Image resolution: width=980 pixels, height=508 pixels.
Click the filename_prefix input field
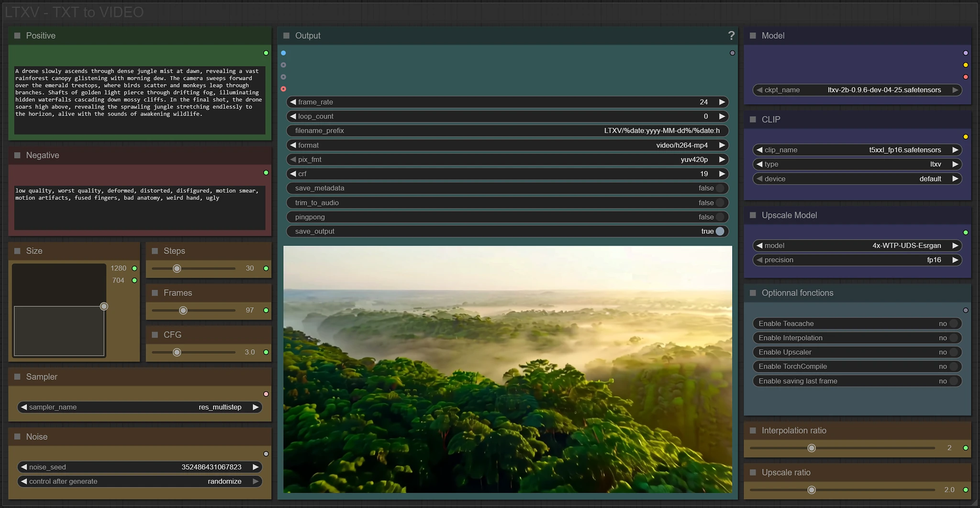pos(507,131)
